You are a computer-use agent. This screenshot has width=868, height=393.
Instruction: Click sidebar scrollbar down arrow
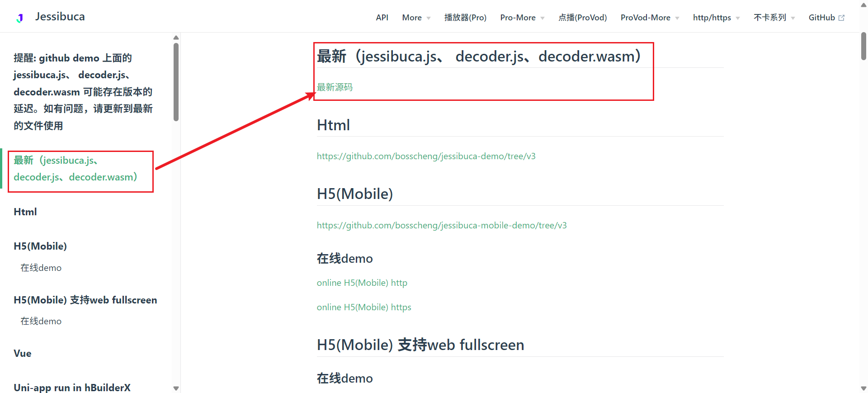pos(176,388)
